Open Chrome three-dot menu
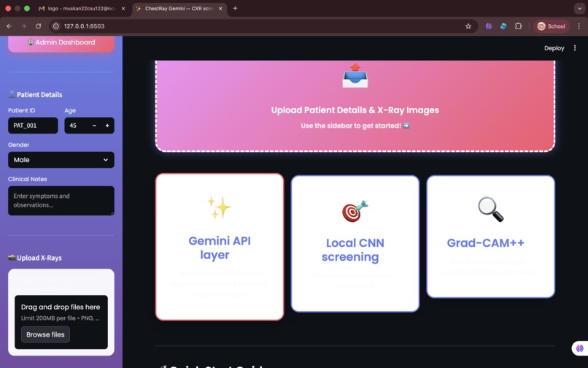 pos(579,26)
